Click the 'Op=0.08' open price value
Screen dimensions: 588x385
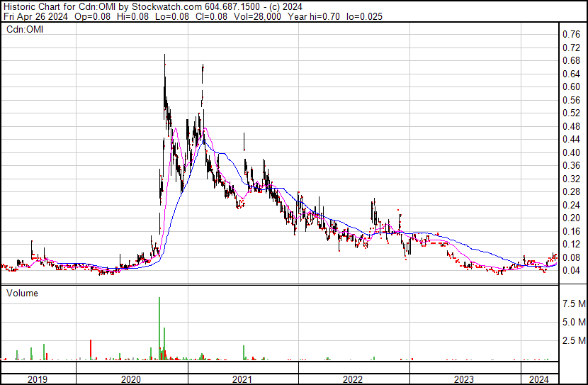[92, 16]
